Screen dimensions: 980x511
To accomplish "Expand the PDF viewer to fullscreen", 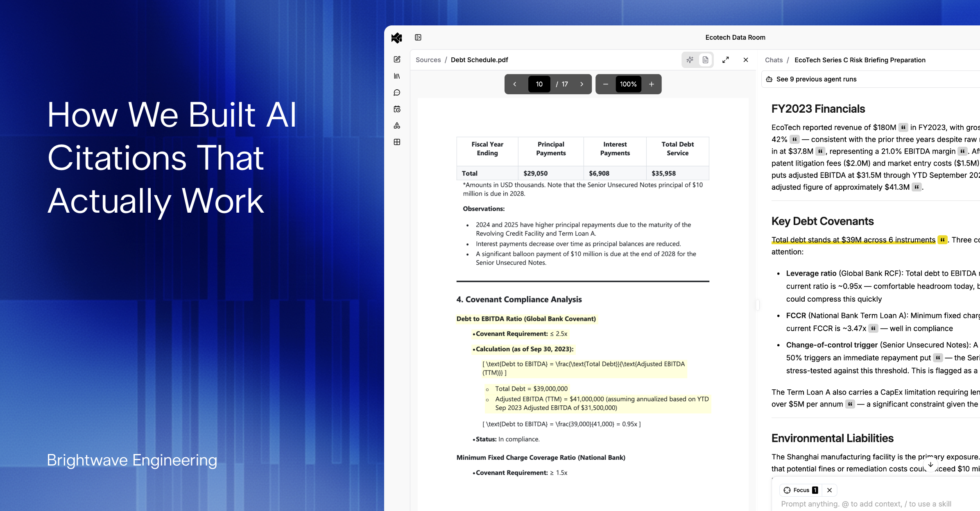I will (x=725, y=60).
